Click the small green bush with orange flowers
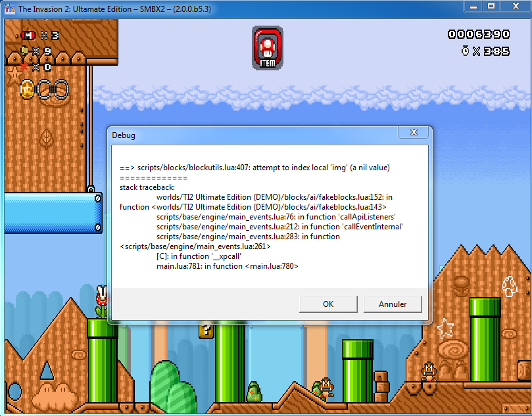This screenshot has width=532, height=416. click(x=254, y=392)
